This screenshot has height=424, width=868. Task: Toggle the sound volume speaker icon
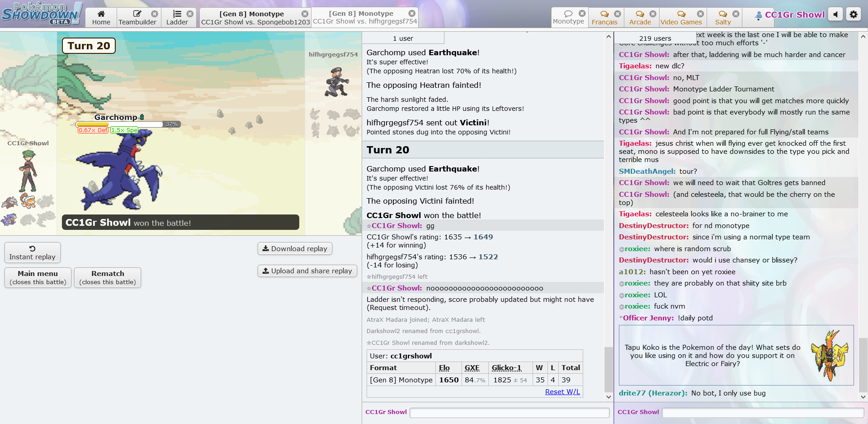pos(835,14)
